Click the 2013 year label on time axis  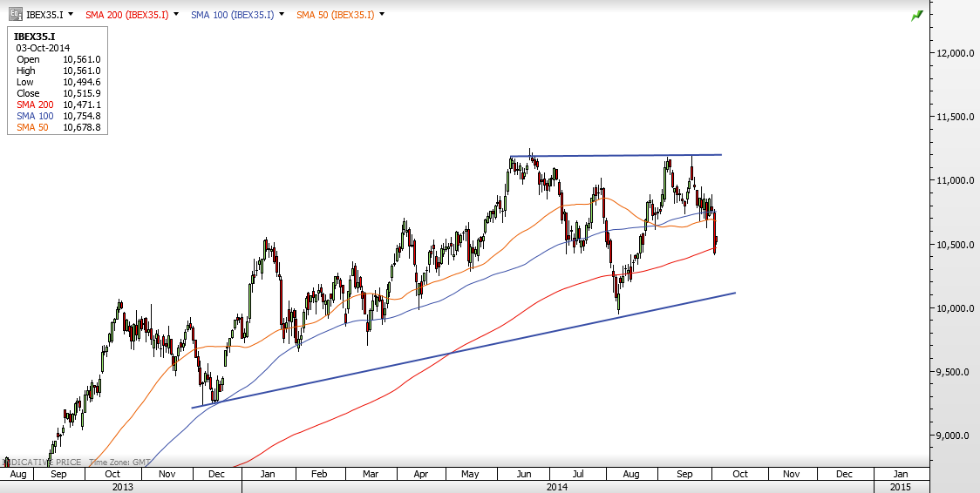click(122, 486)
